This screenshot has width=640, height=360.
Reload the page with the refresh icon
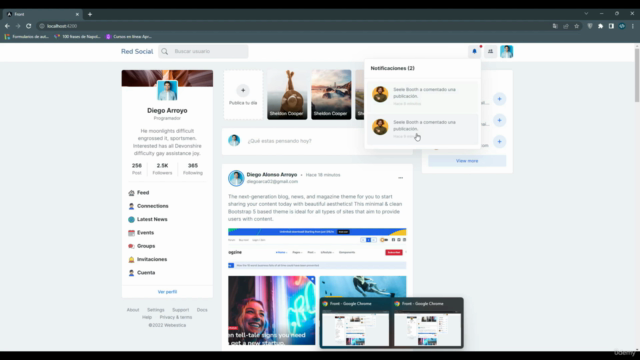click(29, 26)
